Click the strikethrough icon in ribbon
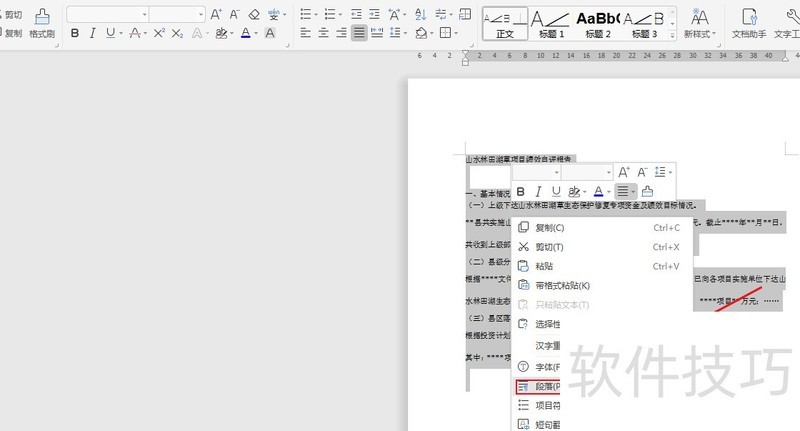Screen dimensions: 800x431 134,33
